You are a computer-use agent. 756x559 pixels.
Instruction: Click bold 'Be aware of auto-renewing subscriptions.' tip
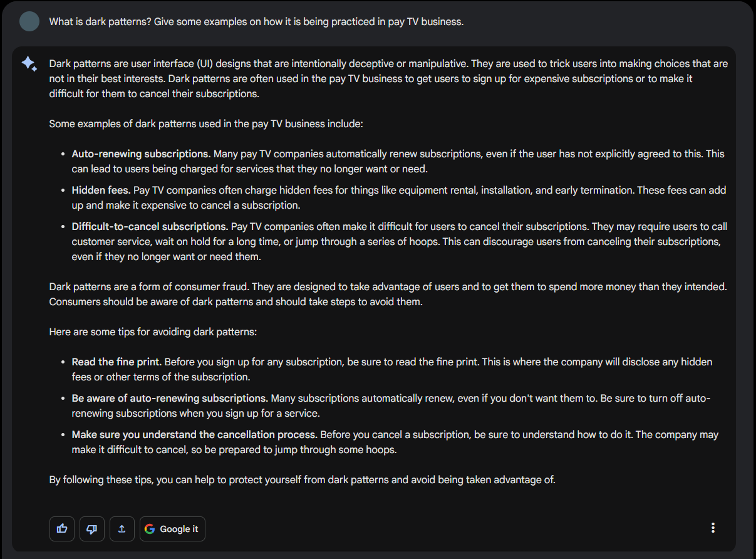tap(170, 399)
